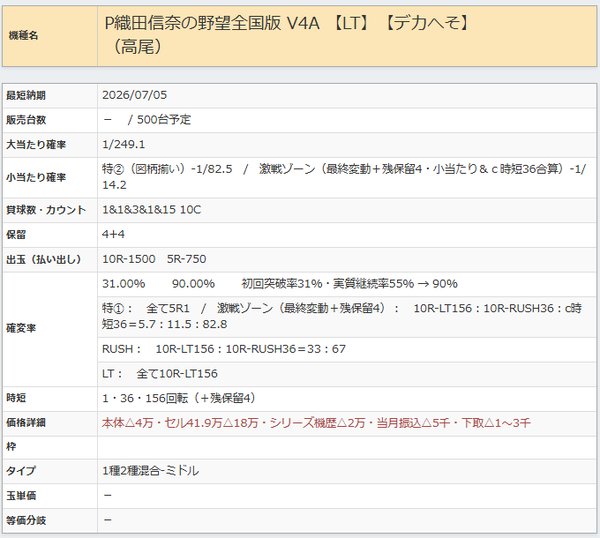The width and height of the screenshot is (600, 538).
Task: Click the '時短' row label
Action: tap(16, 398)
